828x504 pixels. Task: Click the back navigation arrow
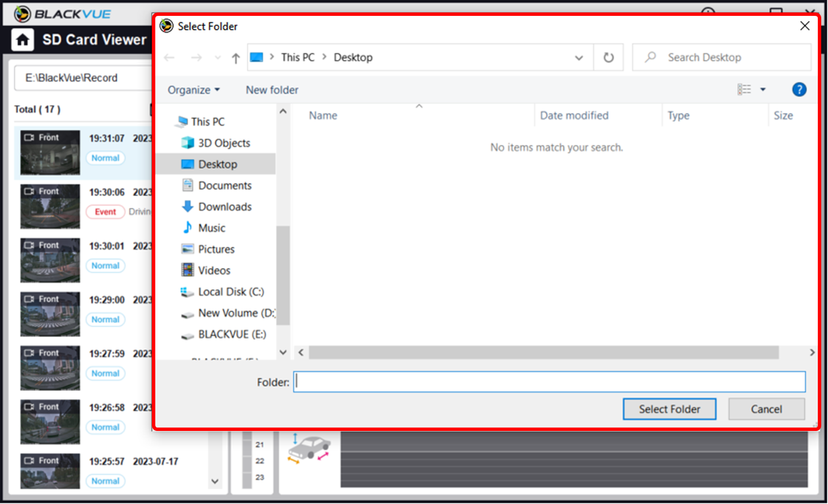tap(169, 58)
